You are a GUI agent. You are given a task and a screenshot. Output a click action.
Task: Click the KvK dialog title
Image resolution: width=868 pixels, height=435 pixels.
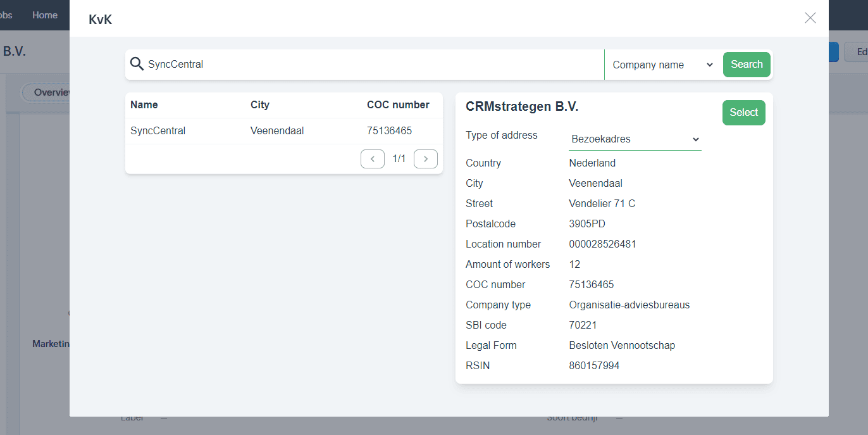tap(101, 20)
